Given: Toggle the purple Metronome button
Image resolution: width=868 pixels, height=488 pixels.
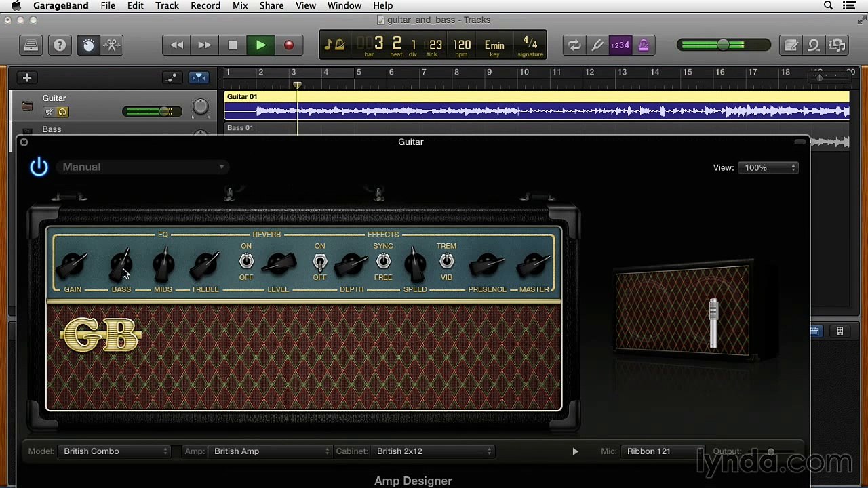Looking at the screenshot, I should point(643,45).
